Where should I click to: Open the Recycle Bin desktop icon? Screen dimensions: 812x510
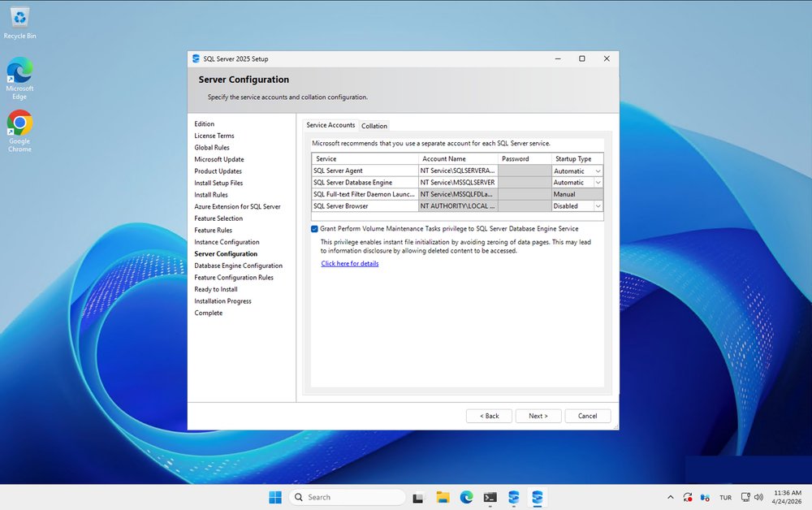point(19,18)
